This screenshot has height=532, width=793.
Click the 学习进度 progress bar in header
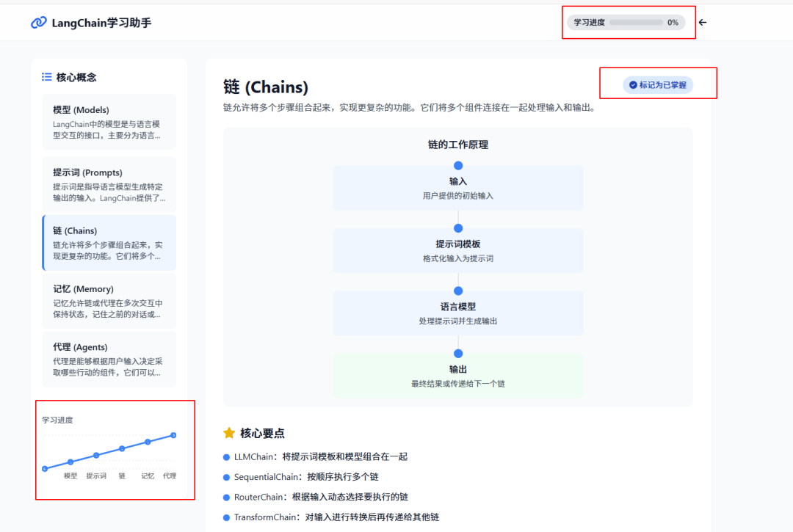coord(636,22)
